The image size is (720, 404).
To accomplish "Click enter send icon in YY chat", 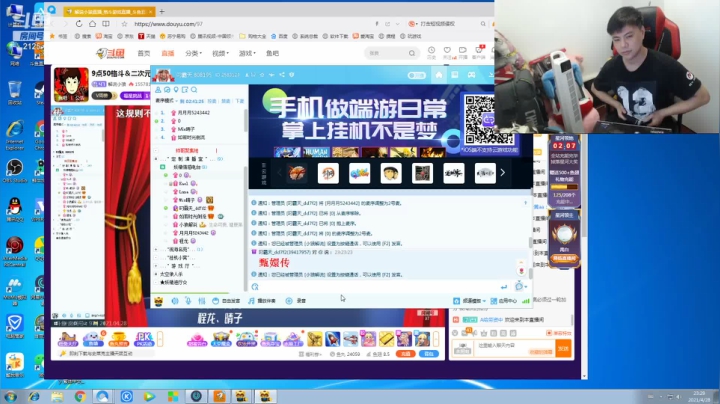I will 504,287.
